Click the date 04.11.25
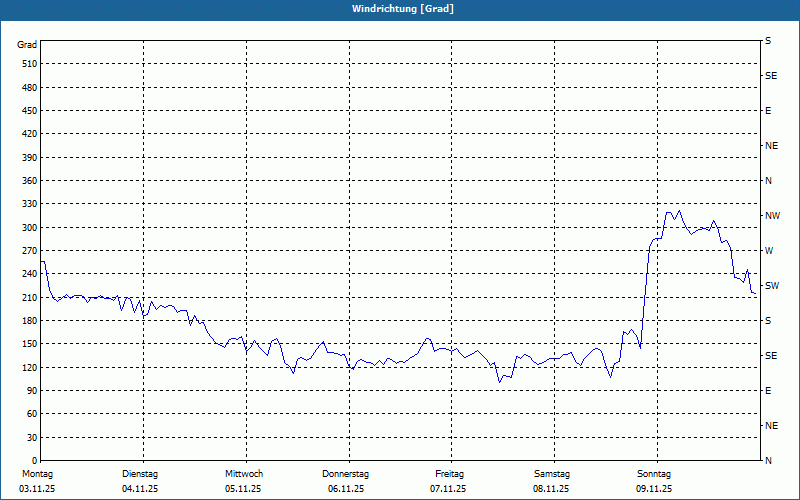The height and width of the screenshot is (500, 800). pos(140,489)
